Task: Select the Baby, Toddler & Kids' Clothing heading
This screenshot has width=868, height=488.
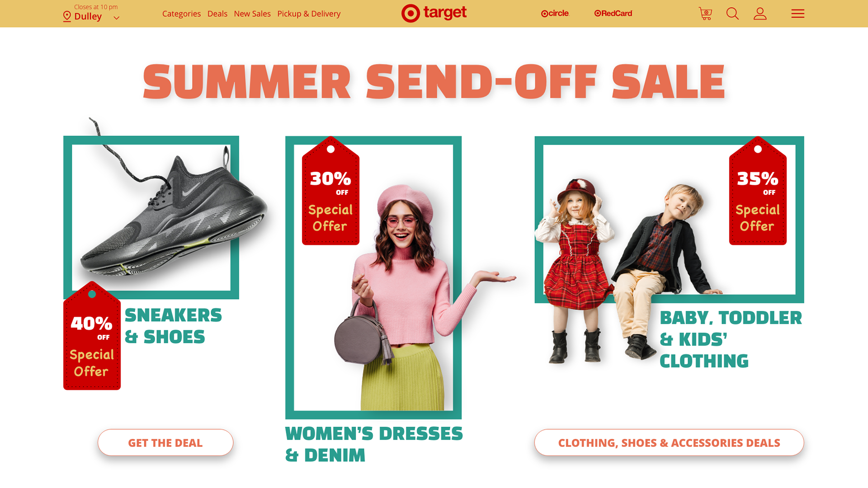Action: (731, 339)
